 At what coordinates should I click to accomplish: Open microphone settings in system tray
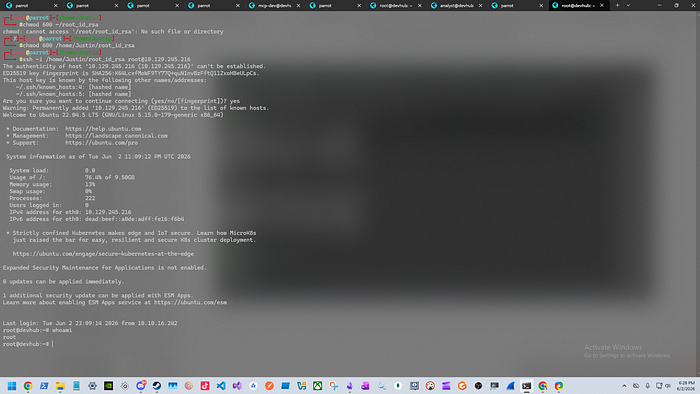point(647,386)
